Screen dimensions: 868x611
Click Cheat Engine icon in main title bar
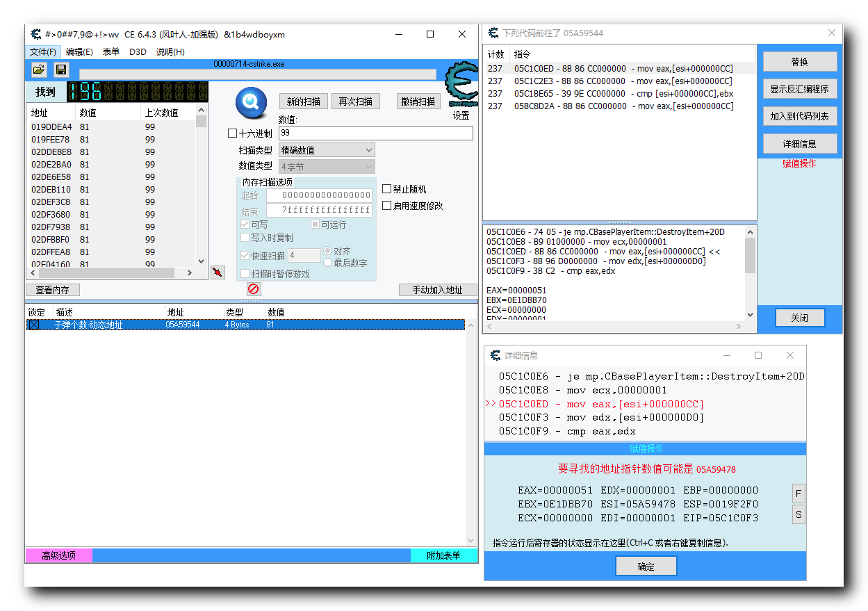click(37, 34)
